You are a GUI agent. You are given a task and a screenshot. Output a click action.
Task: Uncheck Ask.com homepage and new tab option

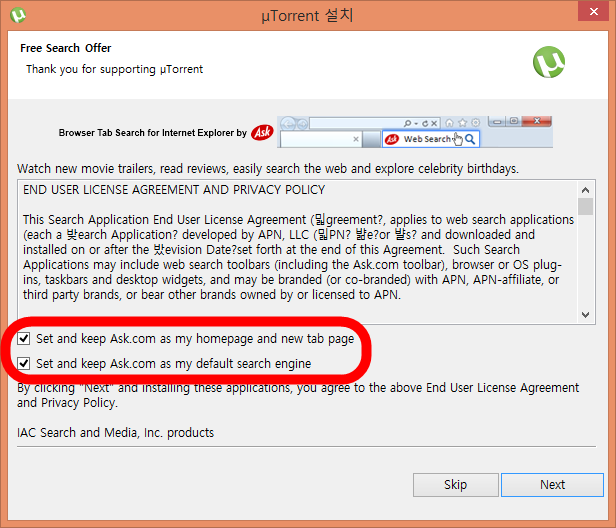(24, 338)
